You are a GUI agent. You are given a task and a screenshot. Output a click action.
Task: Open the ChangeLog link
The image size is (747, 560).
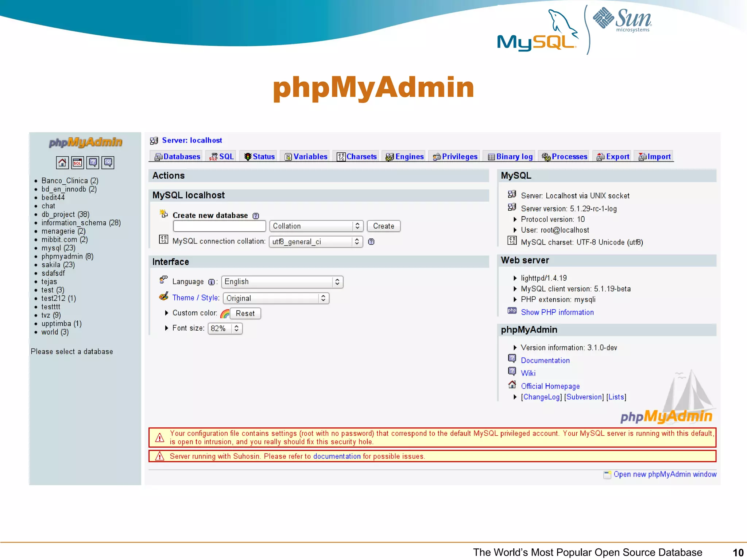[542, 397]
